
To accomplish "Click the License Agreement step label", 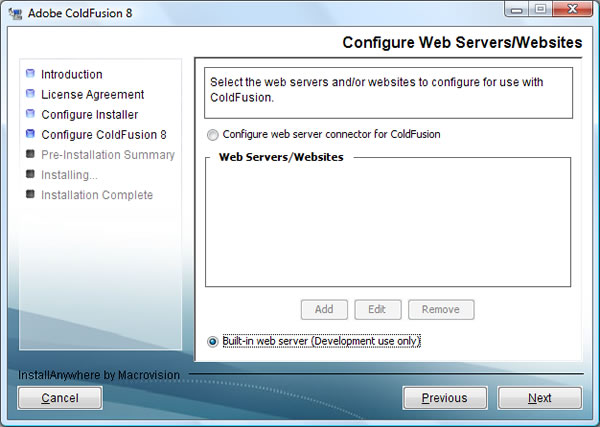I will point(93,95).
